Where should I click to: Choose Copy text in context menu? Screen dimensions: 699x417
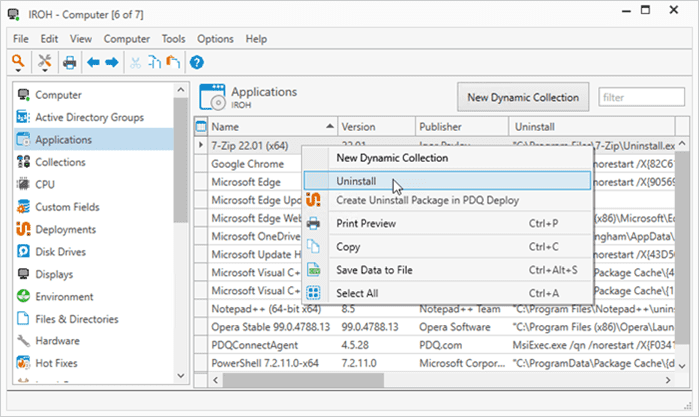click(348, 247)
